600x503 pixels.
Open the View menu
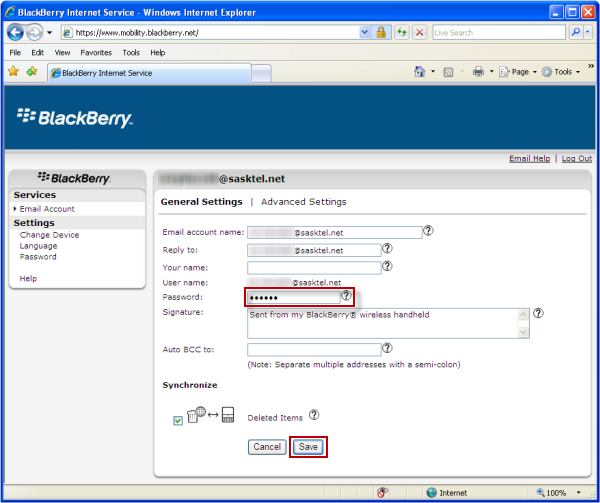tap(62, 53)
